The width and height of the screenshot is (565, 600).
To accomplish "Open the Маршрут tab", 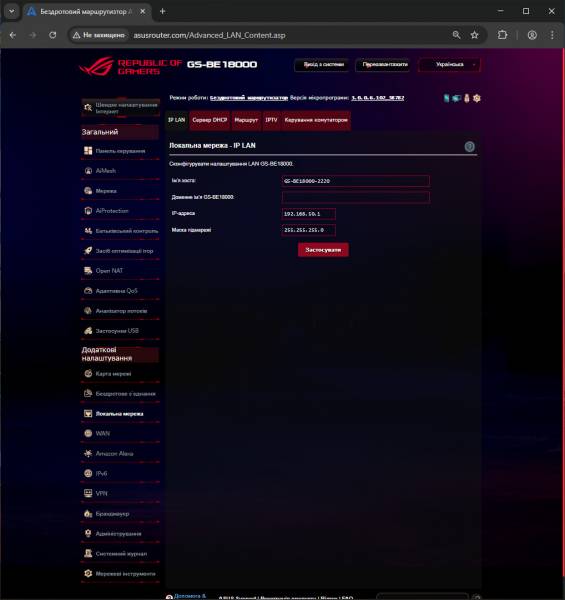I will 246,120.
